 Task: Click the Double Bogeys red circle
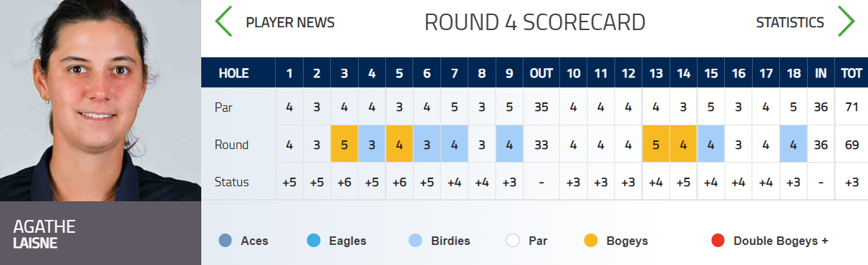(718, 241)
